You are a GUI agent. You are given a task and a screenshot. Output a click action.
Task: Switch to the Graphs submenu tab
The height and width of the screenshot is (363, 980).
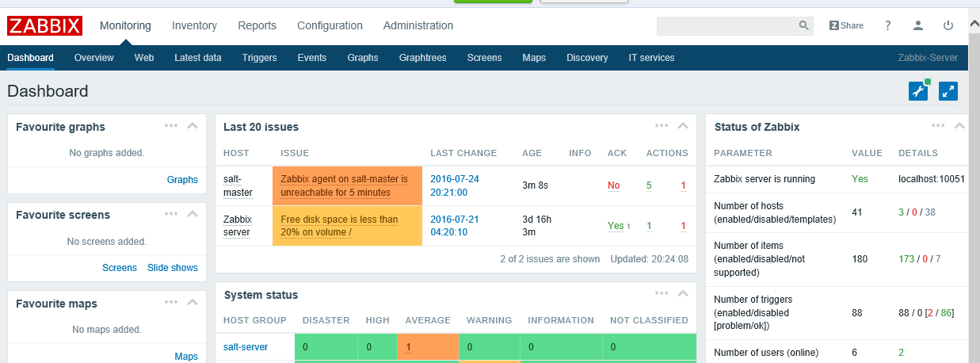pos(363,58)
